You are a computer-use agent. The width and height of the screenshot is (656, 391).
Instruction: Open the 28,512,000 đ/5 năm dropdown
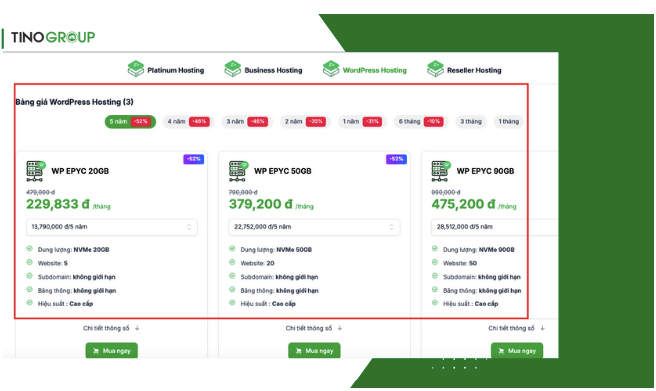494,227
